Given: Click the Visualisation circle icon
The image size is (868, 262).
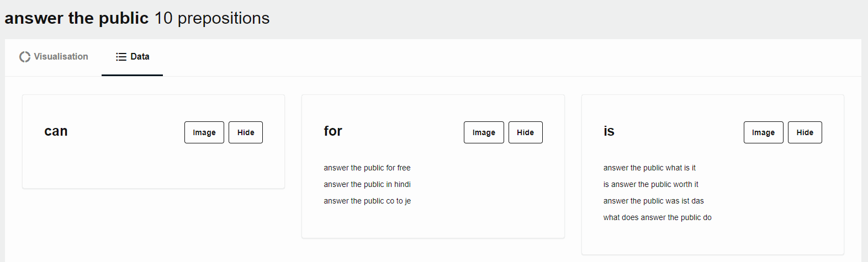Looking at the screenshot, I should coord(25,57).
